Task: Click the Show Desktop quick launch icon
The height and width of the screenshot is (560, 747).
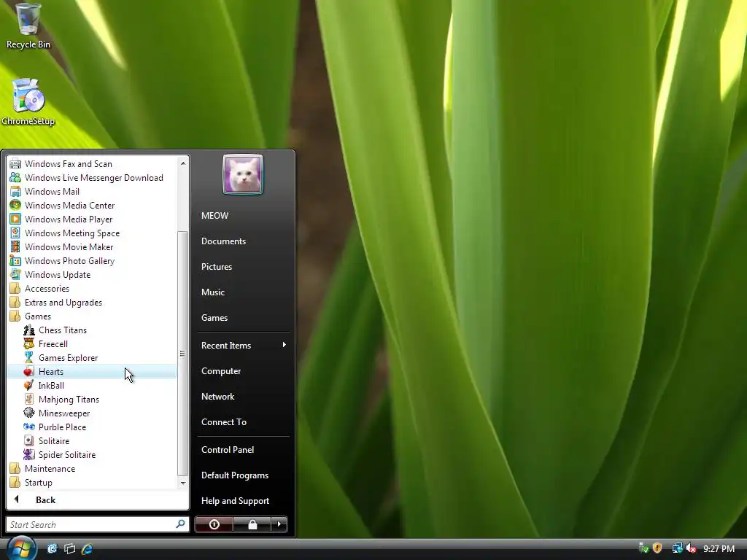Action: (x=52, y=548)
